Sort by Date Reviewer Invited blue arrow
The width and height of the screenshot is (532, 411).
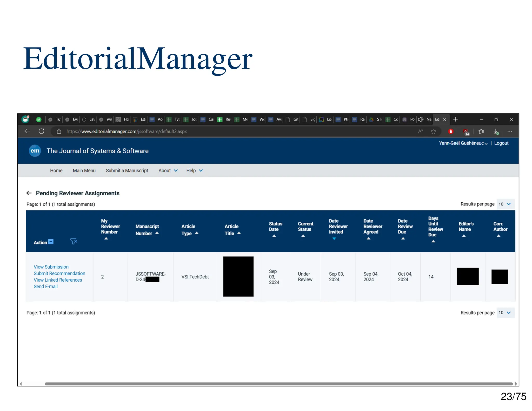334,238
